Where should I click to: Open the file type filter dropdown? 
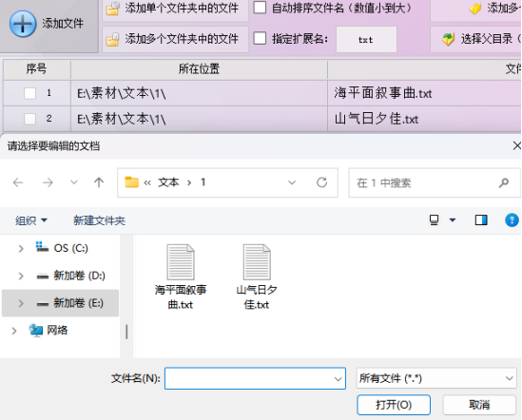coord(436,378)
